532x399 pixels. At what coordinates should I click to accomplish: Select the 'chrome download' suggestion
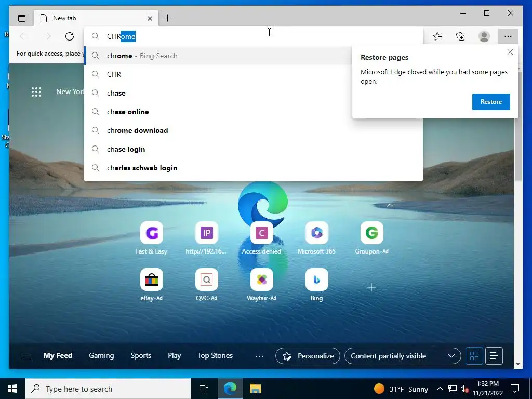point(254,130)
